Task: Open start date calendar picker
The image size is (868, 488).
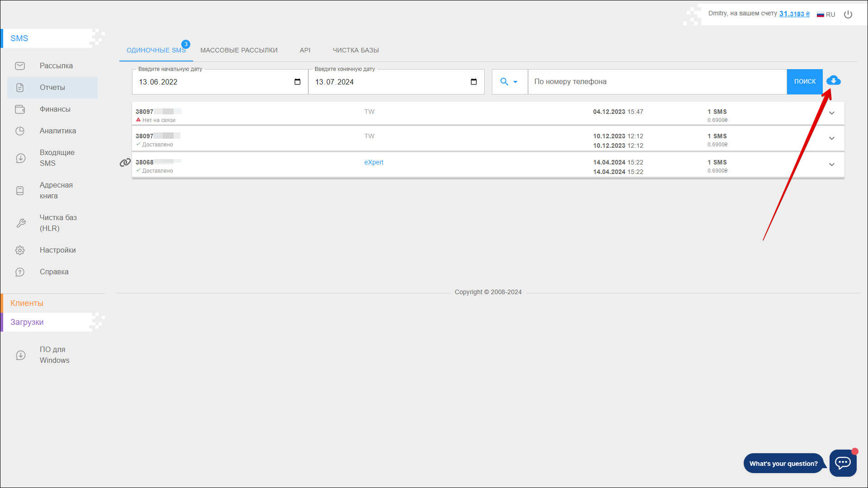Action: [297, 82]
